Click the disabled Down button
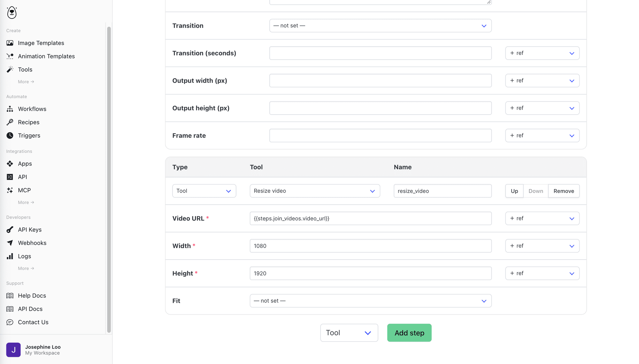This screenshot has height=364, width=639. 536,191
